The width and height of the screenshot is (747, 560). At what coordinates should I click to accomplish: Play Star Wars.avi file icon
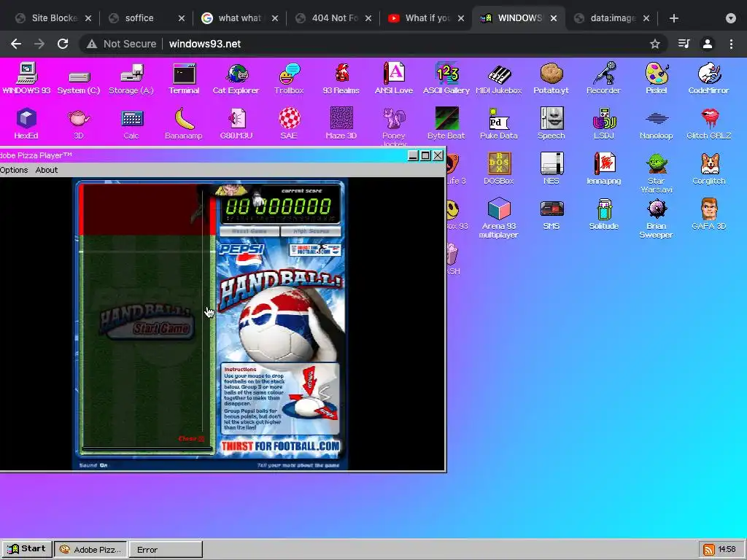point(657,172)
